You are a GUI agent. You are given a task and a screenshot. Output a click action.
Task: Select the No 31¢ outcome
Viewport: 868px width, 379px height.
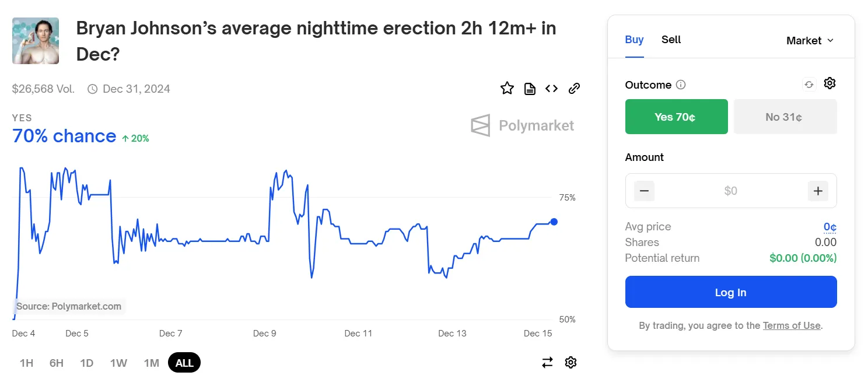tap(785, 117)
